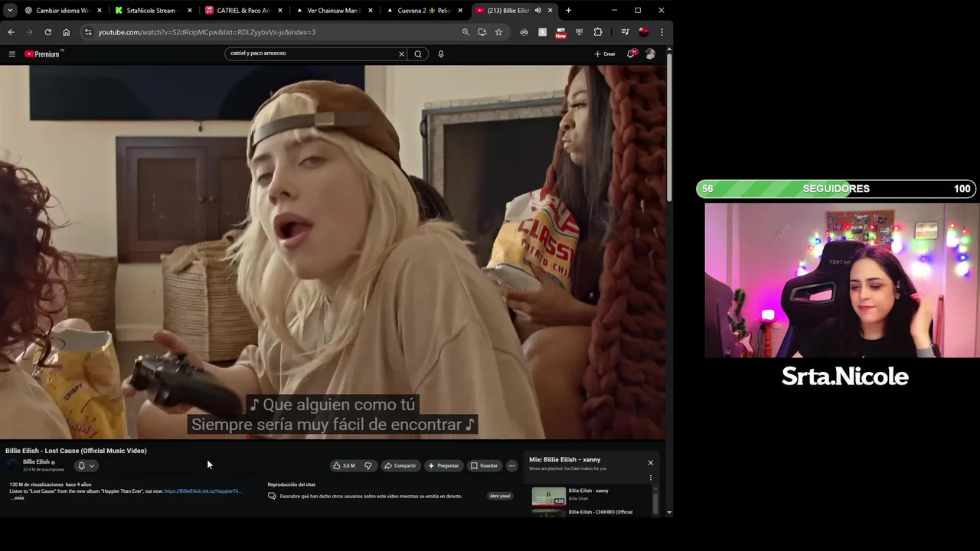Open browser home page
This screenshot has width=980, height=551.
(x=66, y=32)
